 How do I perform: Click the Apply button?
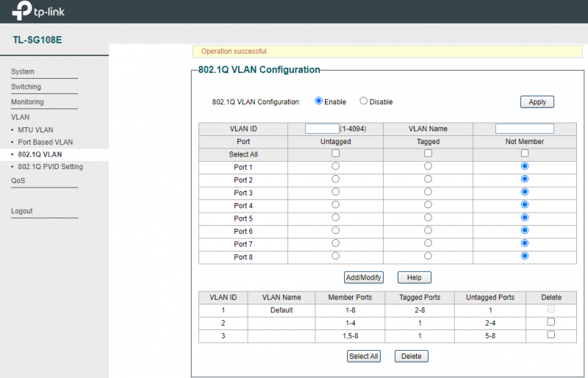click(537, 102)
